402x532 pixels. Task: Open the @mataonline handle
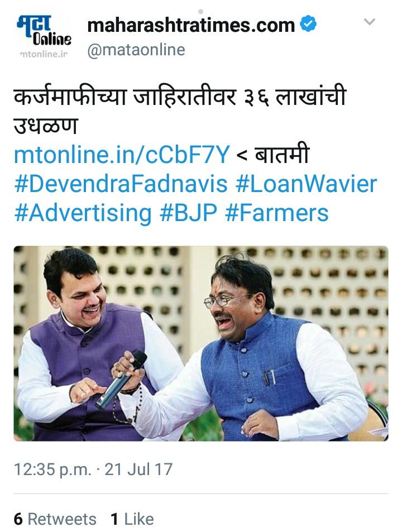136,50
